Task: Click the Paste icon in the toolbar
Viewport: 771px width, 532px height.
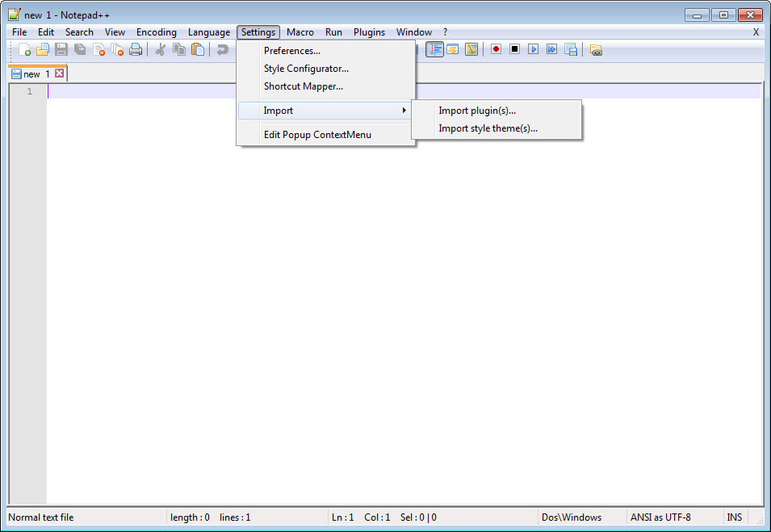Action: tap(198, 49)
